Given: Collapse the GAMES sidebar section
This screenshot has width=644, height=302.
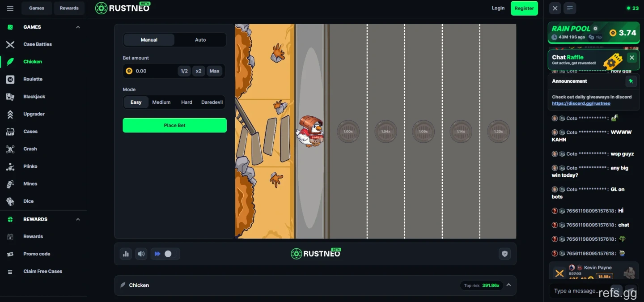Looking at the screenshot, I should (78, 27).
